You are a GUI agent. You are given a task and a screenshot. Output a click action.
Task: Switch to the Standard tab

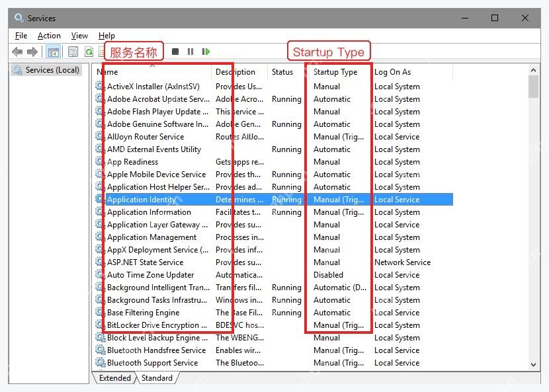pos(157,378)
